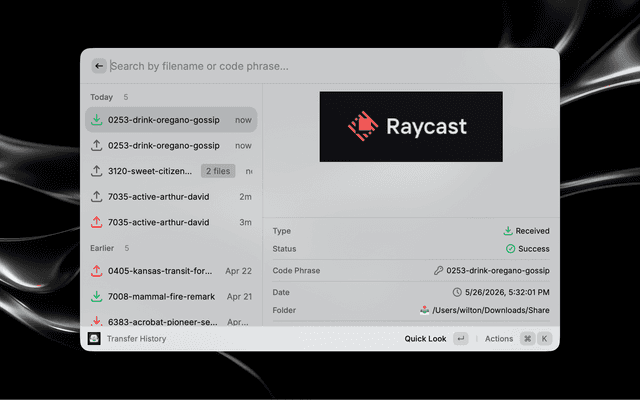
Task: Open the 2 files badge on 3120-sweet-citizen
Action: [x=218, y=171]
